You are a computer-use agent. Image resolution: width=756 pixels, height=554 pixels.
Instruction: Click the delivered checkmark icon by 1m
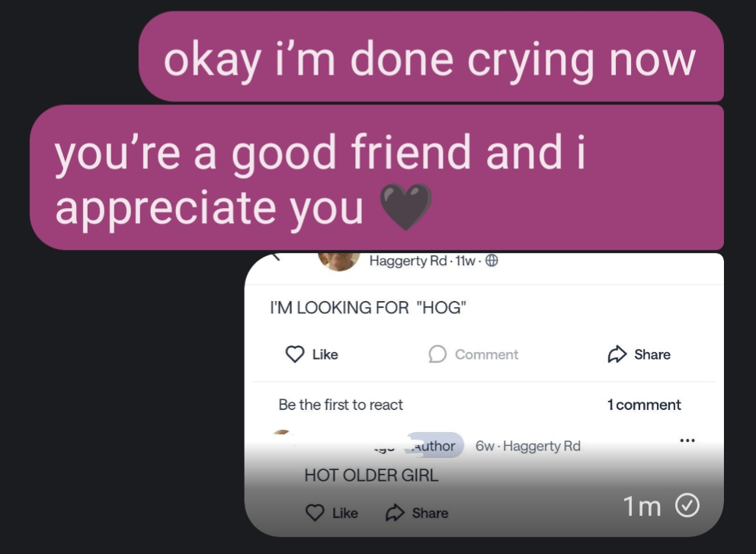point(687,506)
